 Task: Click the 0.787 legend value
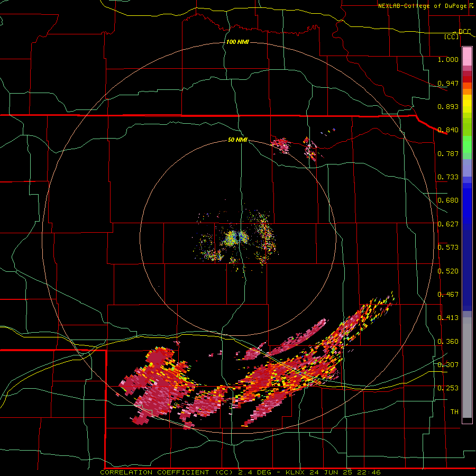click(x=448, y=153)
